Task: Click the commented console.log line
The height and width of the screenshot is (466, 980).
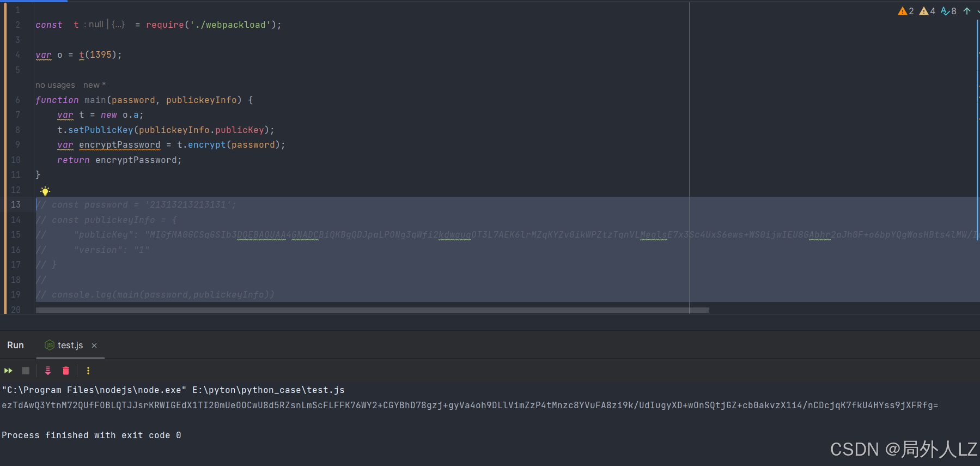Action: 155,294
